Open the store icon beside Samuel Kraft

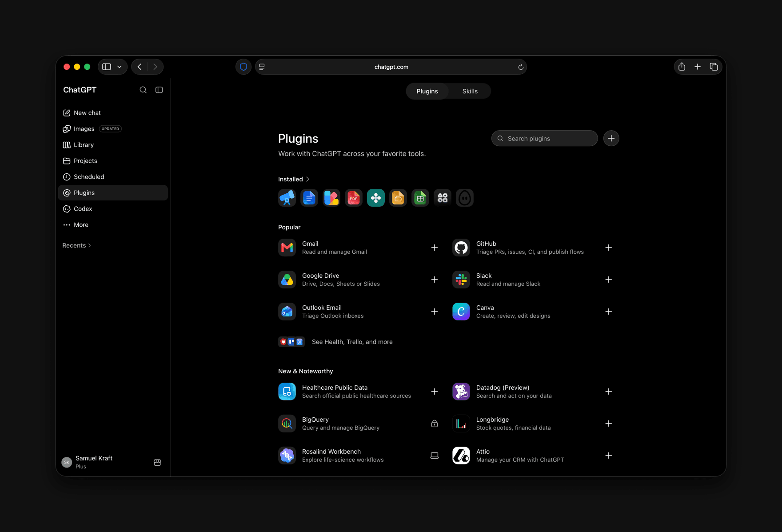pos(157,462)
